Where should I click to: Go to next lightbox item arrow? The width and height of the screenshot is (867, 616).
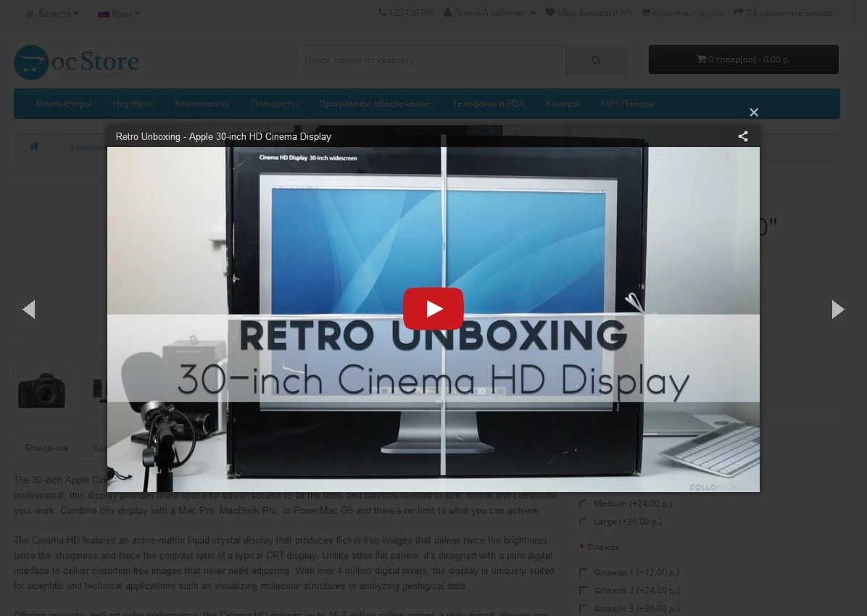(838, 309)
